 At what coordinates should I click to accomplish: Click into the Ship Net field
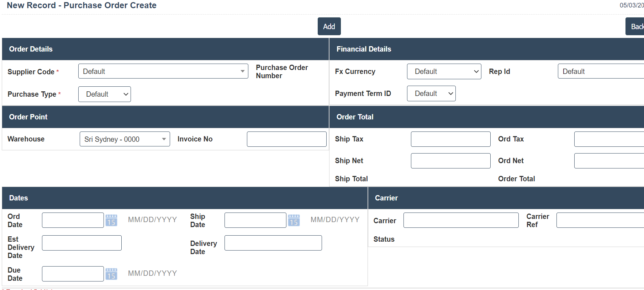(450, 161)
